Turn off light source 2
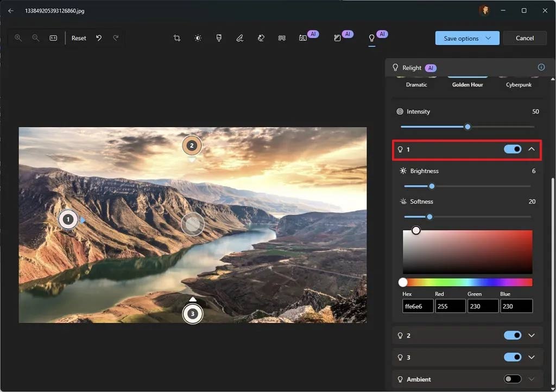Image resolution: width=556 pixels, height=392 pixels. tap(512, 335)
